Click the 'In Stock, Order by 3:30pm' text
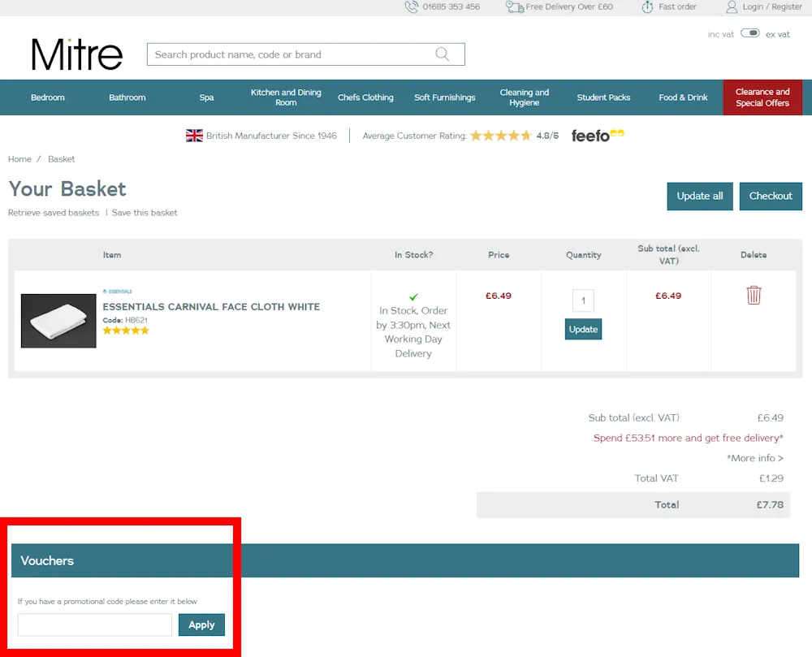 413,332
